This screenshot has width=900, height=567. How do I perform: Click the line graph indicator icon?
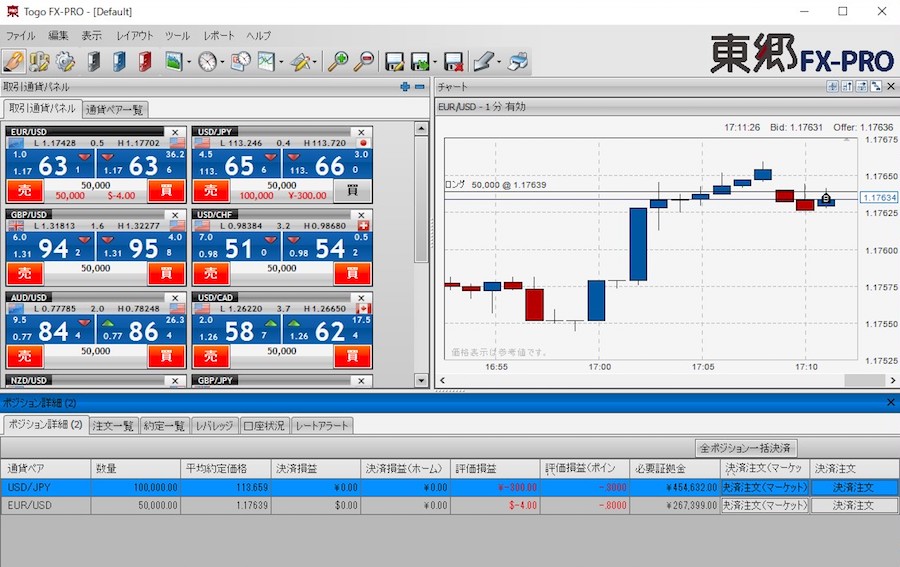pyautogui.click(x=266, y=61)
